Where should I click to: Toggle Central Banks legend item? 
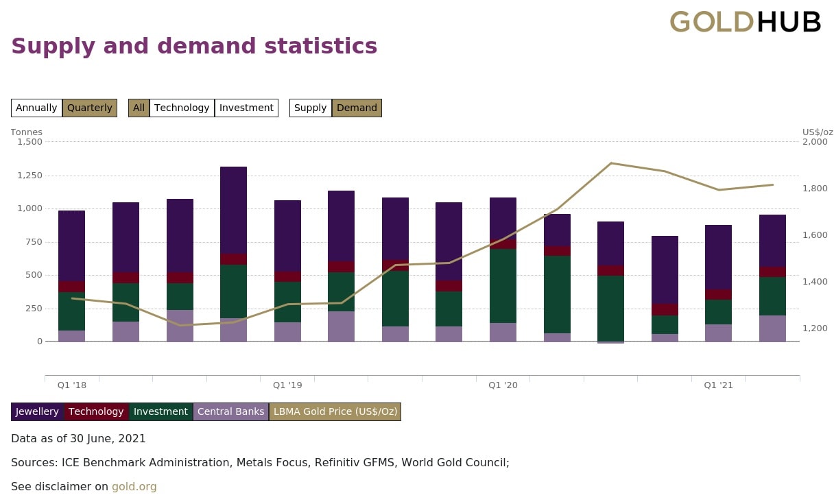[230, 411]
